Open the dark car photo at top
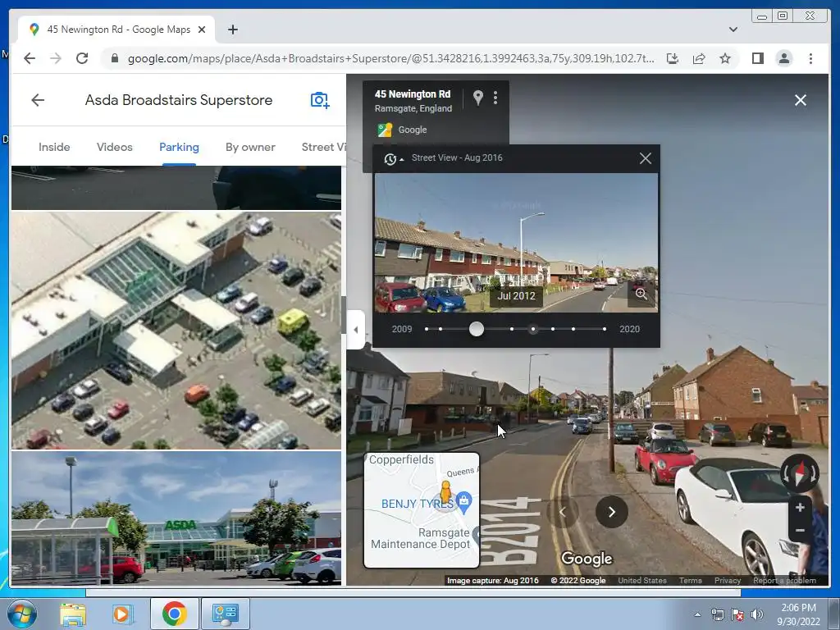The width and height of the screenshot is (840, 630). pyautogui.click(x=176, y=188)
